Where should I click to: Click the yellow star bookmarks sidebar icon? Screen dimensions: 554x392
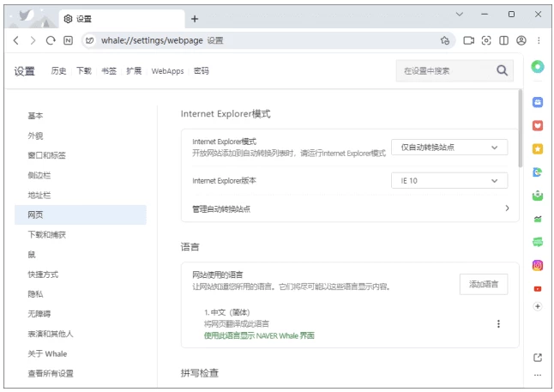tap(538, 148)
